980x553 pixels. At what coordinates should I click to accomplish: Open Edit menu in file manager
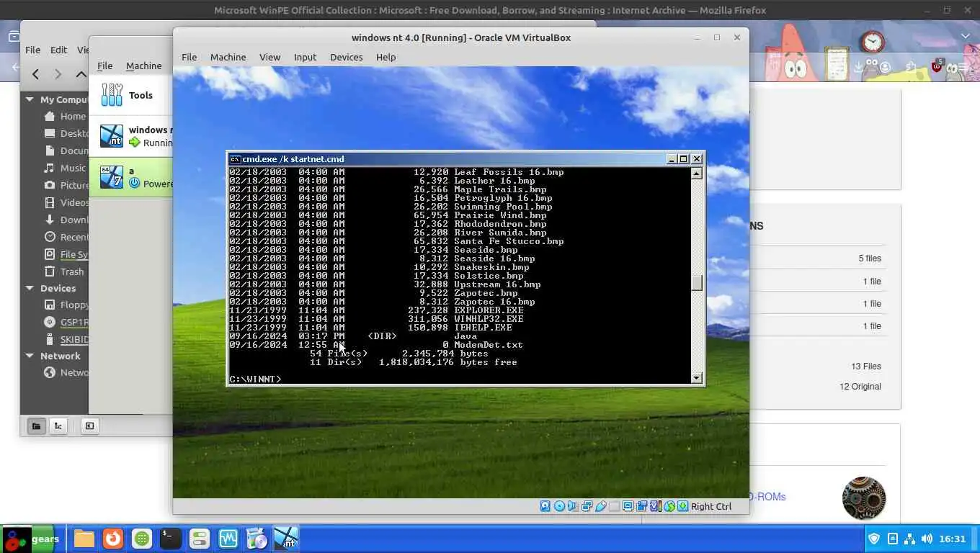[x=58, y=50]
